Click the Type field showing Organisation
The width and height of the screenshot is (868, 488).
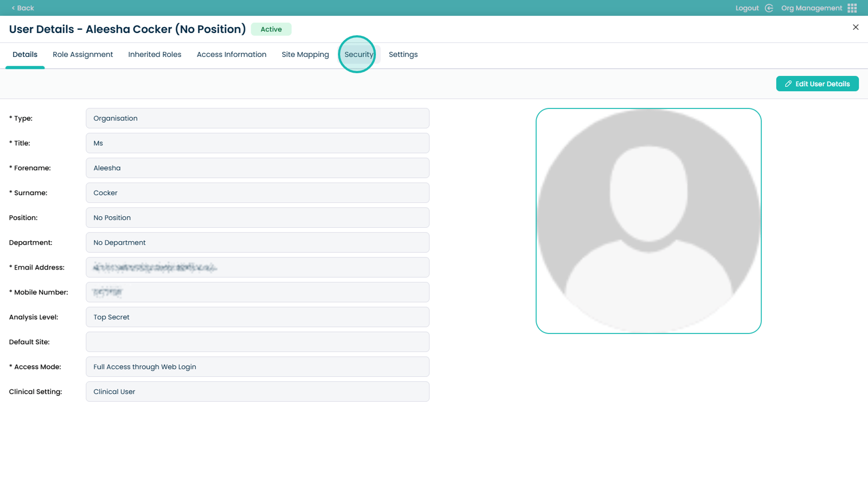(257, 118)
